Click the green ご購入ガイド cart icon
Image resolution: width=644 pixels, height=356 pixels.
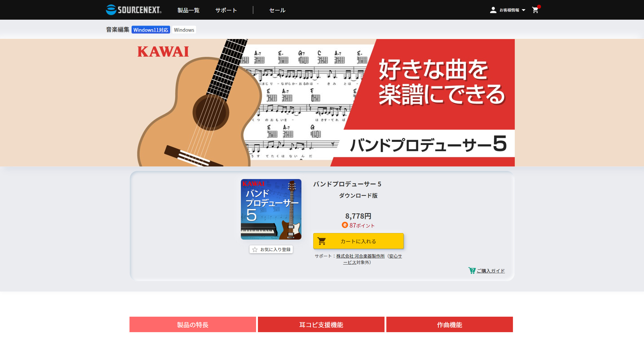472,271
